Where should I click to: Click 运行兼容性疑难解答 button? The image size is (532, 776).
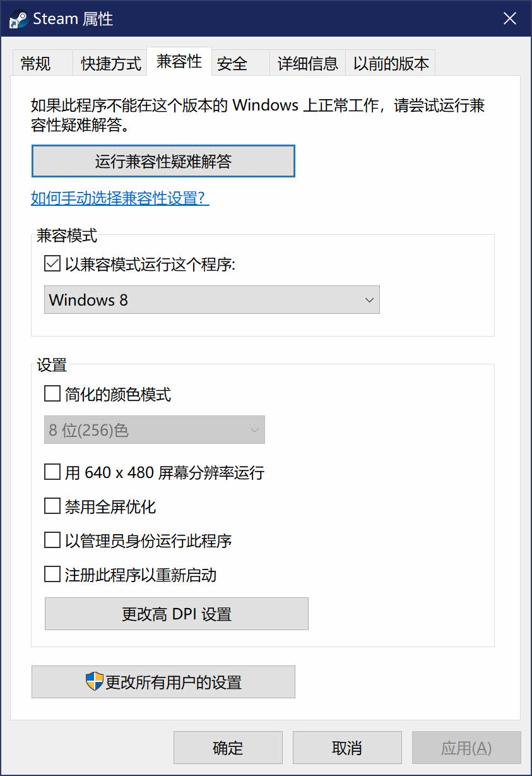(x=163, y=162)
